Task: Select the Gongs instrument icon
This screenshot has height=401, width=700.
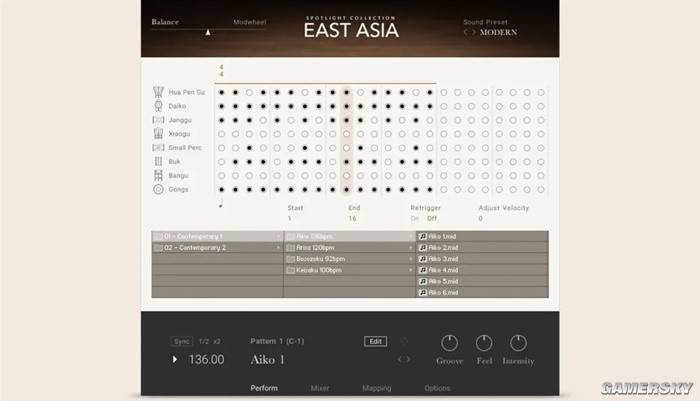Action: point(158,189)
